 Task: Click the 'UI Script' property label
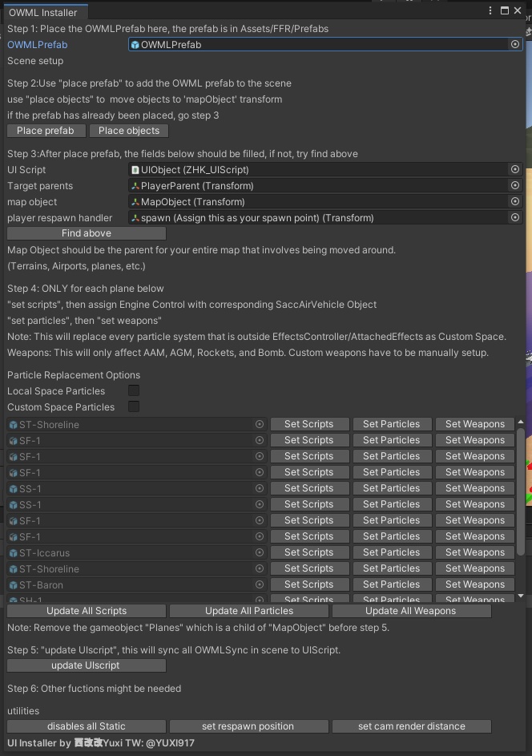coord(26,170)
